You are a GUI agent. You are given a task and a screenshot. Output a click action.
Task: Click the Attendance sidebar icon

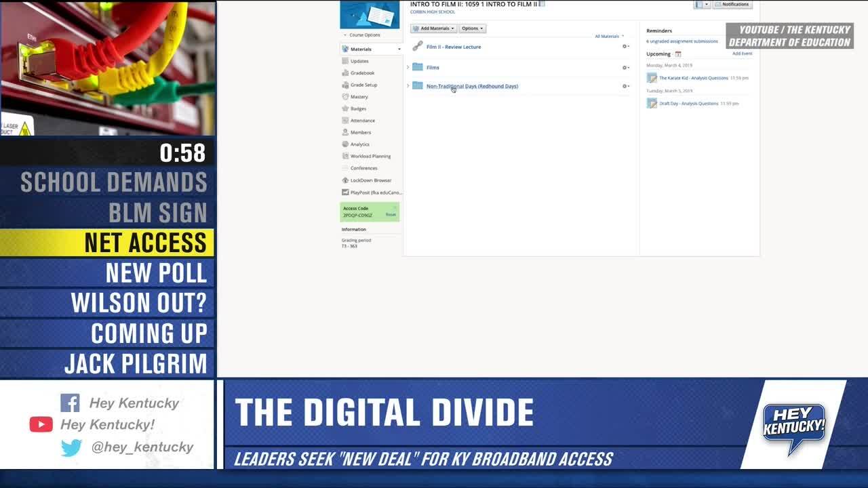345,121
